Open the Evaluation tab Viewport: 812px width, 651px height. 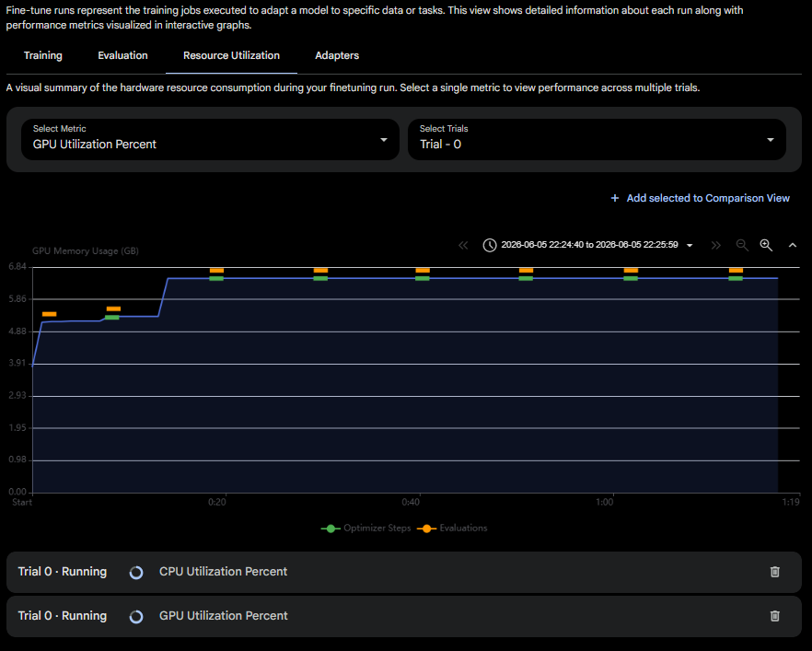pyautogui.click(x=122, y=55)
